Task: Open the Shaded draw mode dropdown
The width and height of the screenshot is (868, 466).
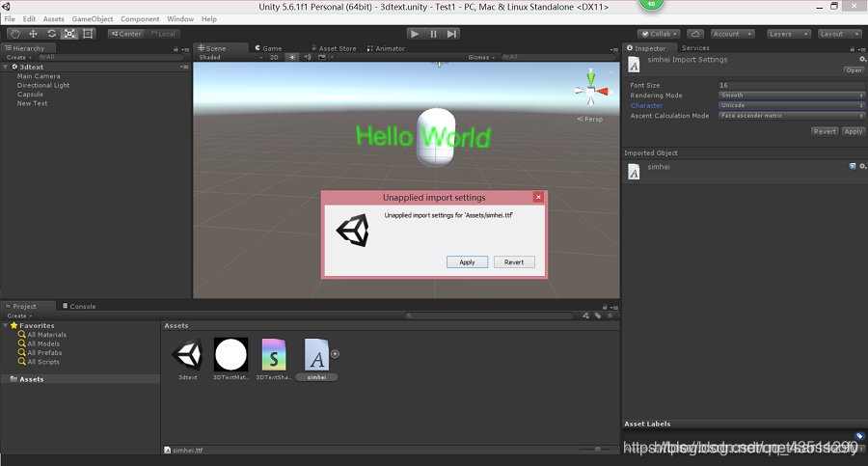Action: (x=231, y=57)
